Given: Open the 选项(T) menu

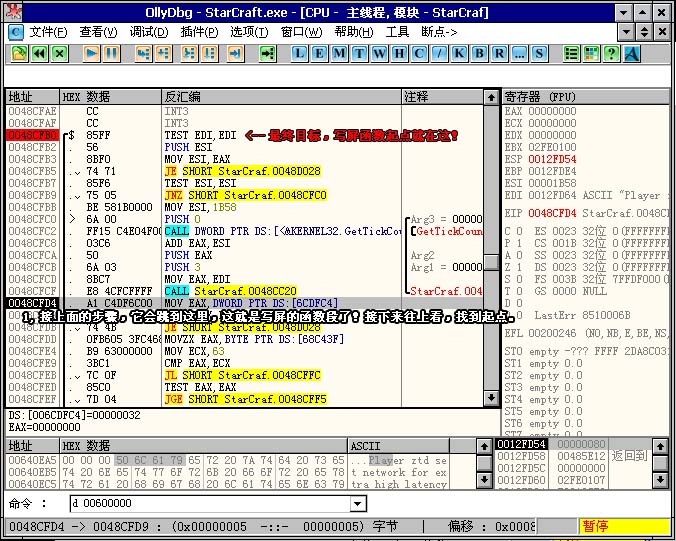Looking at the screenshot, I should click(249, 32).
